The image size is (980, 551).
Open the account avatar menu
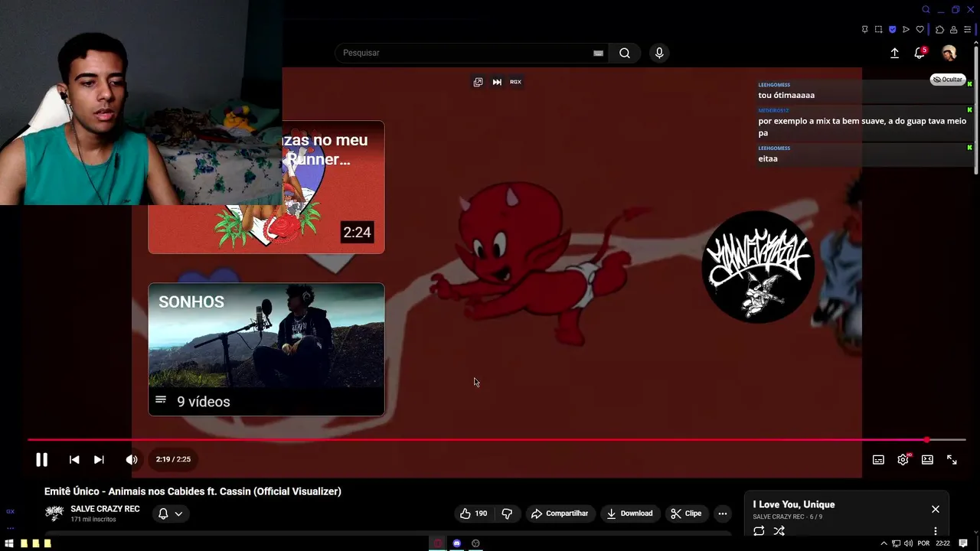point(949,53)
